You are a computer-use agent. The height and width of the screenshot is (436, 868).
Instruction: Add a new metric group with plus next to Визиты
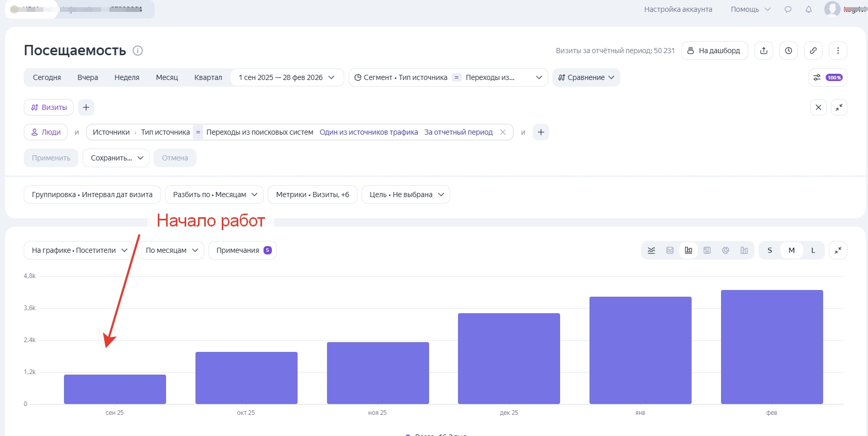(86, 107)
